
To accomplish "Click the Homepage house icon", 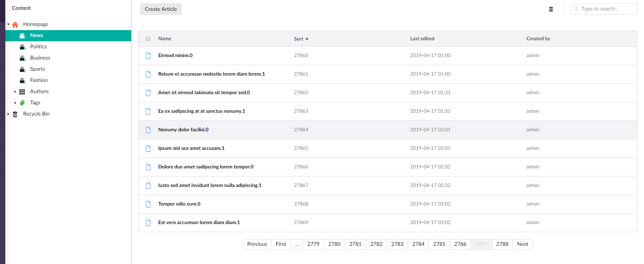I will click(15, 25).
